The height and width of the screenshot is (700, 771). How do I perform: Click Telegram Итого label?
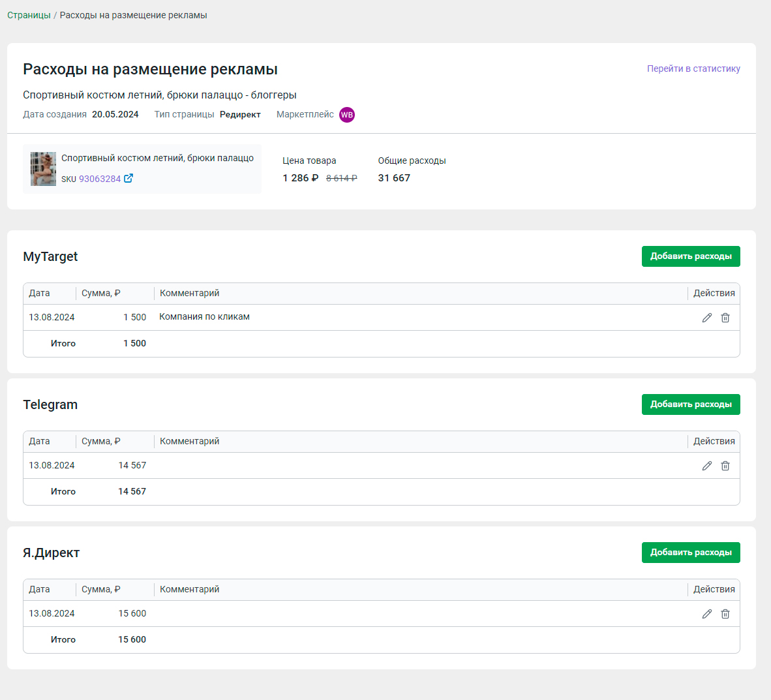(x=63, y=491)
